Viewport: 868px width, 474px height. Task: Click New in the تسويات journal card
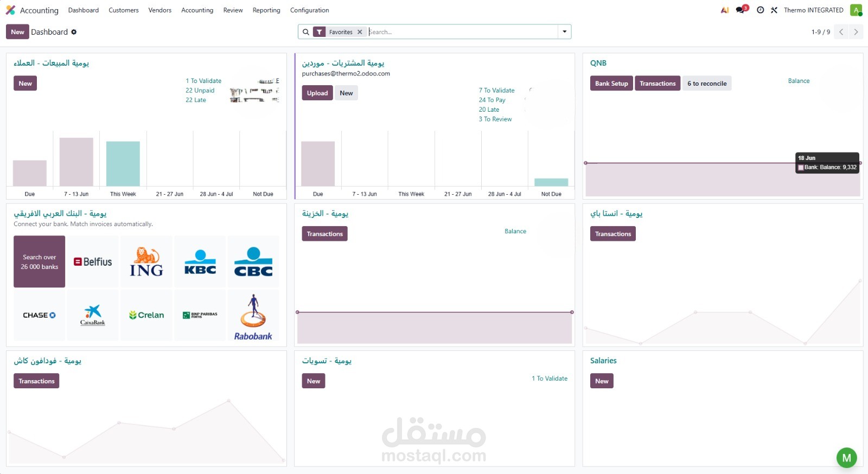click(314, 381)
